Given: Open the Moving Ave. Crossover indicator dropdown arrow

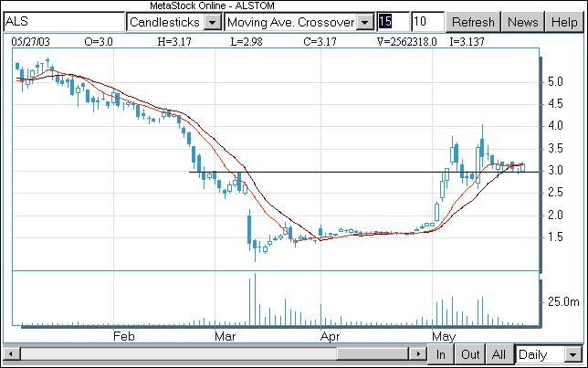Looking at the screenshot, I should [x=365, y=23].
